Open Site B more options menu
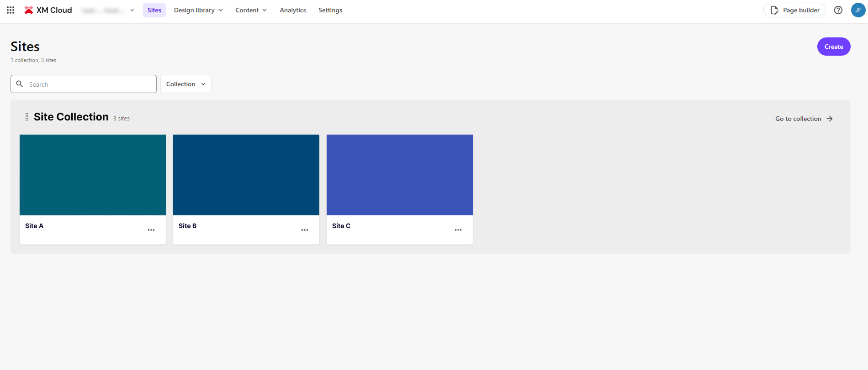This screenshot has height=370, width=868. [305, 230]
